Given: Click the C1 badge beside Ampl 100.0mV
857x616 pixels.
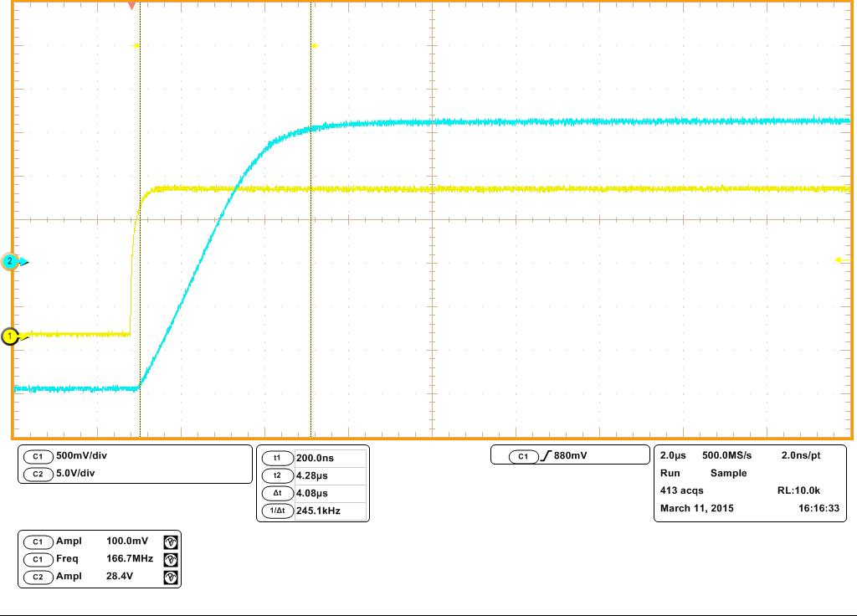Looking at the screenshot, I should pos(38,542).
